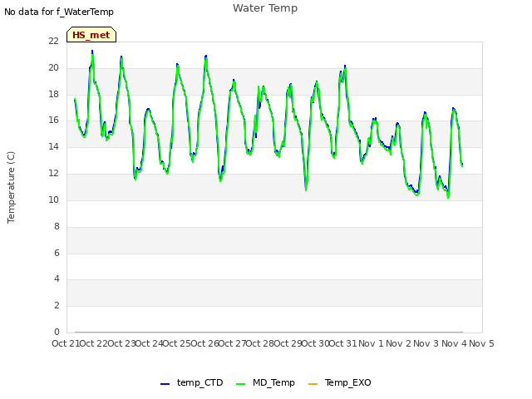Click the Oct 31 x-axis label
532x399 pixels.
click(343, 343)
